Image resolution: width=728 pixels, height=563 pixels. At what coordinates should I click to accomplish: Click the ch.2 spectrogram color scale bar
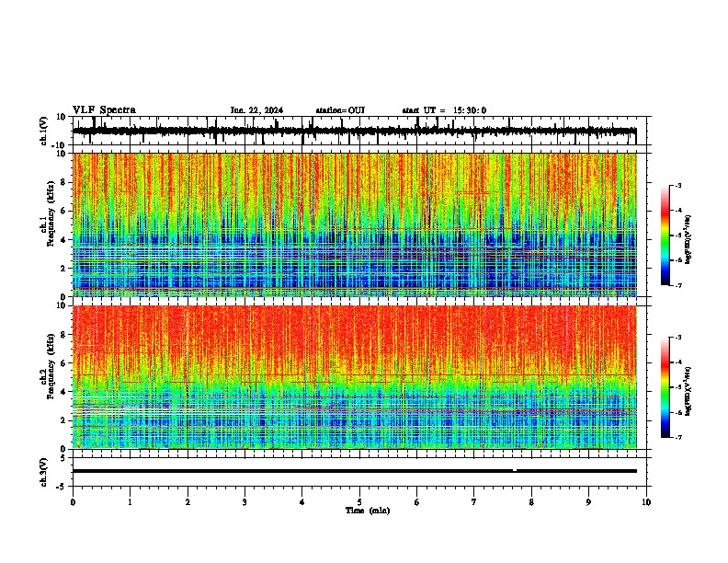pos(665,387)
